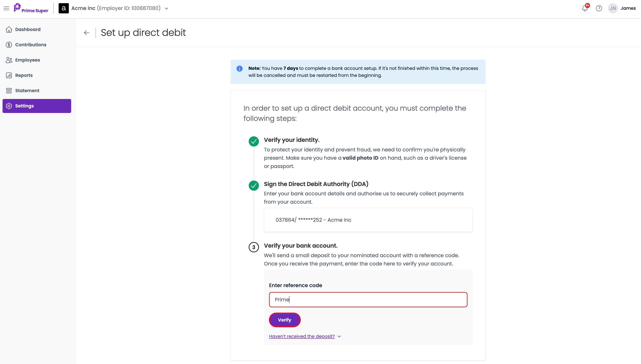Select the step 3 circle indicator
Viewport: 641px width, 364px height.
point(254,247)
